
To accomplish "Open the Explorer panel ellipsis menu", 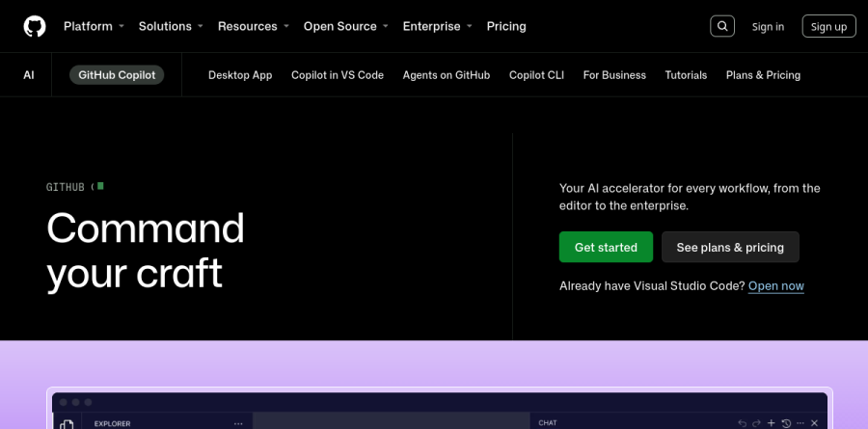I will 238,423.
